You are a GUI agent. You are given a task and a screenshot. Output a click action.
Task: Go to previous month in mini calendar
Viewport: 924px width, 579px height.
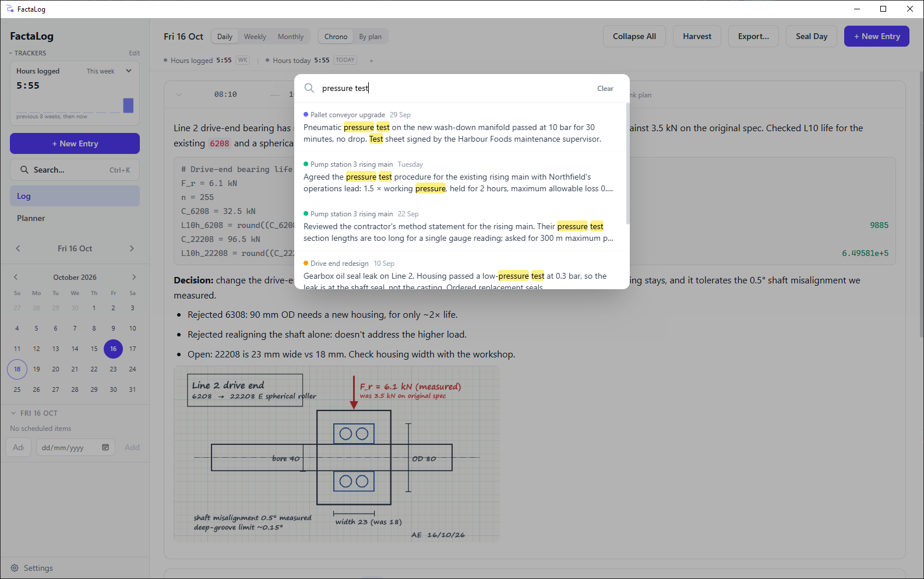(16, 277)
